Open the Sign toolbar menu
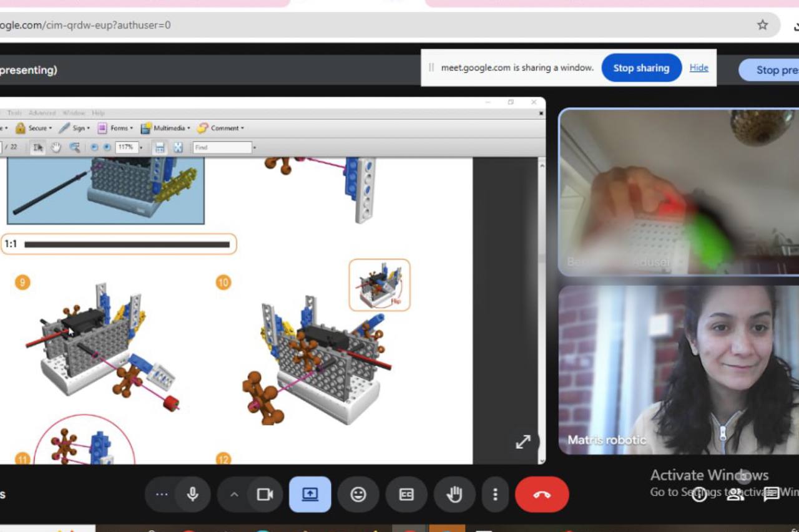 [x=74, y=128]
